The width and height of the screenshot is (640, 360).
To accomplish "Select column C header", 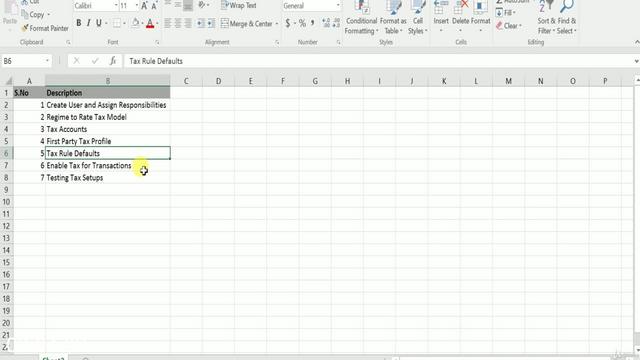I will 186,81.
